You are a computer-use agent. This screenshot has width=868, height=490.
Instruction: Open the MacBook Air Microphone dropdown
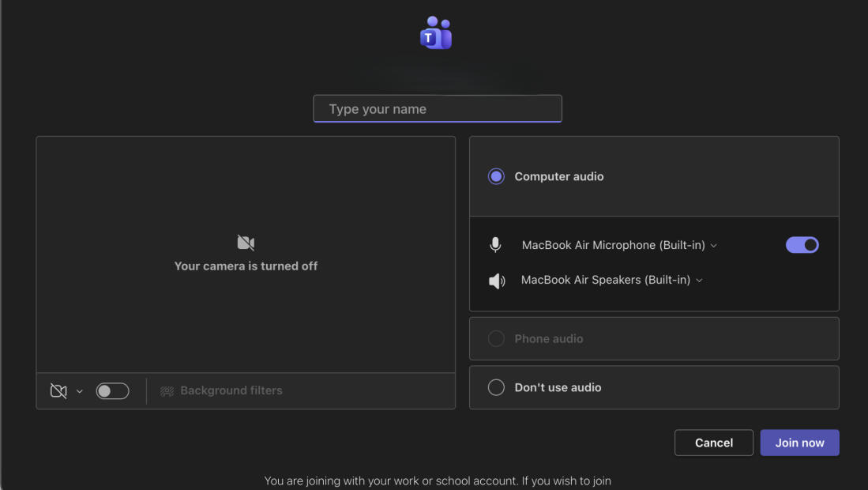619,245
